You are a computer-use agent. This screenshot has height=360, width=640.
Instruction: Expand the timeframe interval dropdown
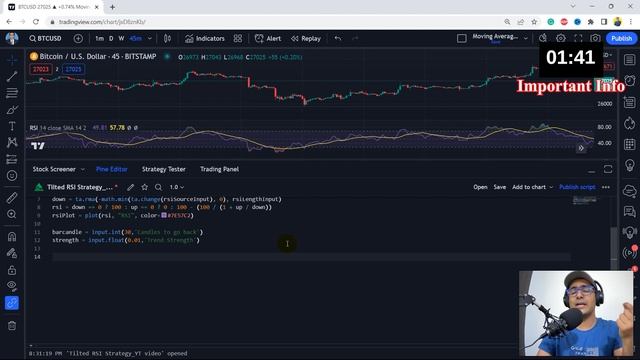coord(150,38)
